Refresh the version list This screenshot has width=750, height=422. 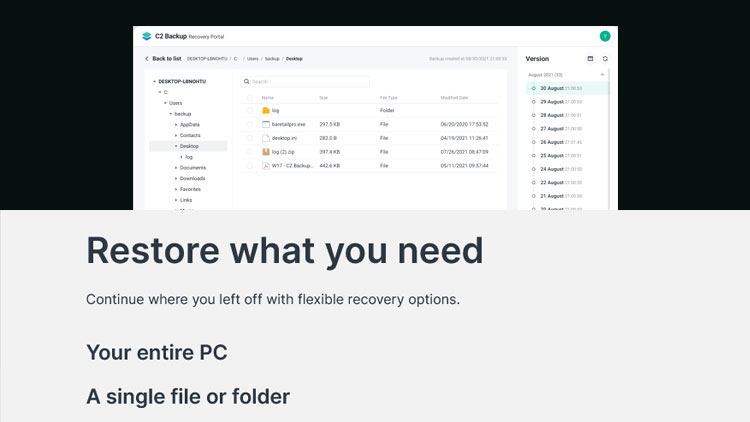[604, 59]
